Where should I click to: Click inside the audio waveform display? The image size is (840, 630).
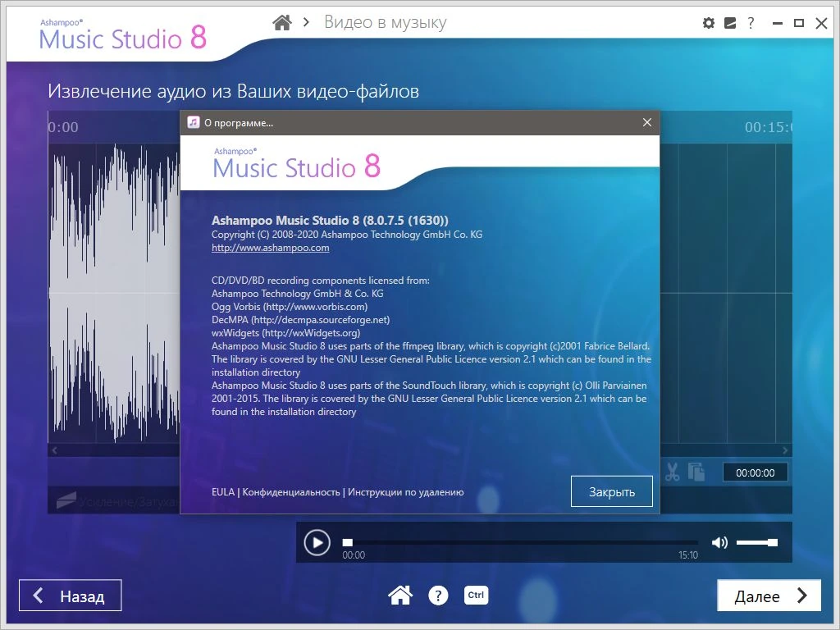point(114,293)
